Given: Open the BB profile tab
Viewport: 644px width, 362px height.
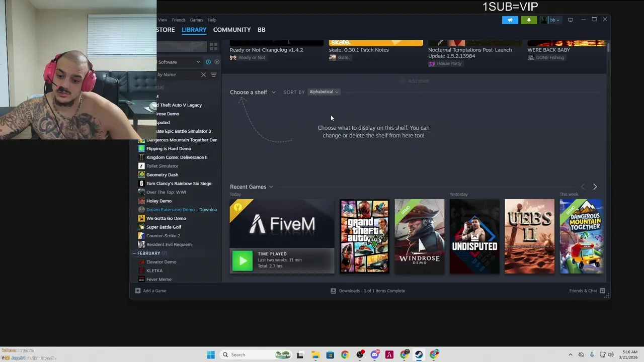Looking at the screenshot, I should click(261, 30).
